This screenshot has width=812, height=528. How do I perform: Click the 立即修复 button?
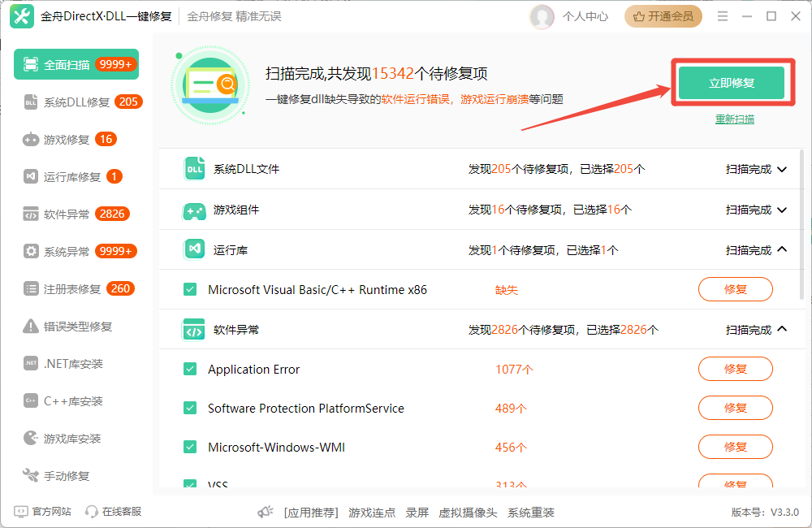(x=732, y=83)
